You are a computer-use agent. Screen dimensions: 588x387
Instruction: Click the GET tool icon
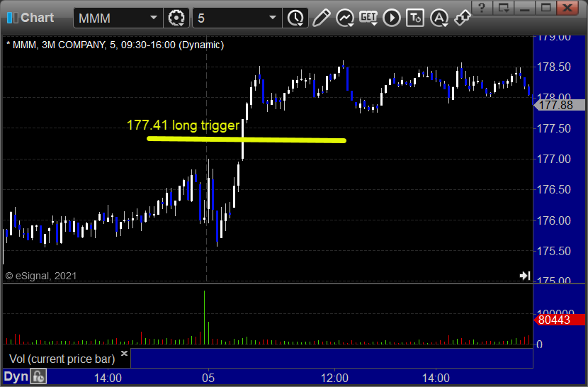point(368,18)
